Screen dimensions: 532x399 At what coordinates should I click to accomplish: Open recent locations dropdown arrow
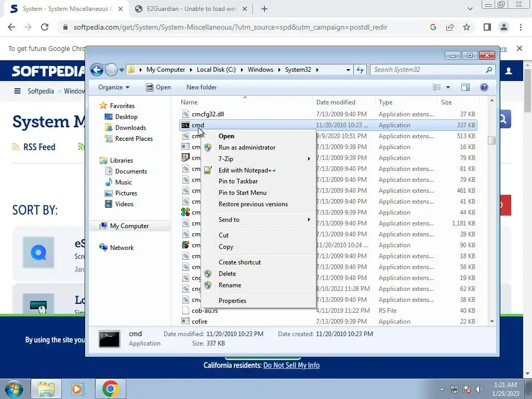pos(122,70)
